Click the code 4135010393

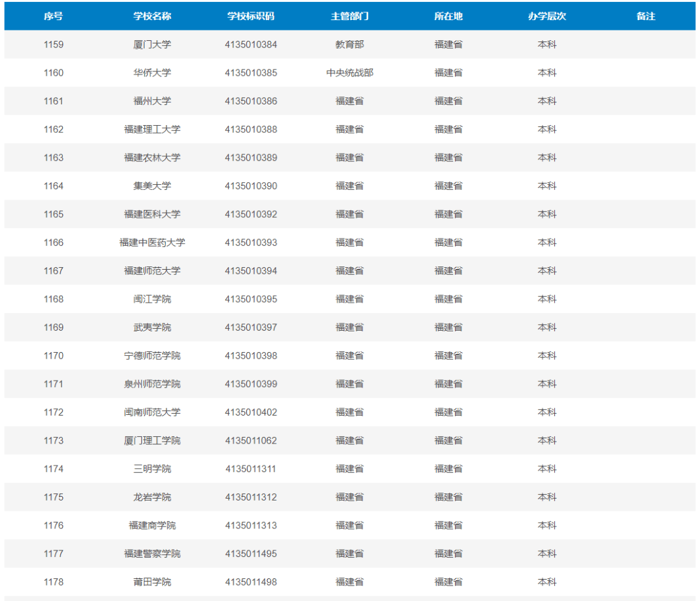point(251,242)
